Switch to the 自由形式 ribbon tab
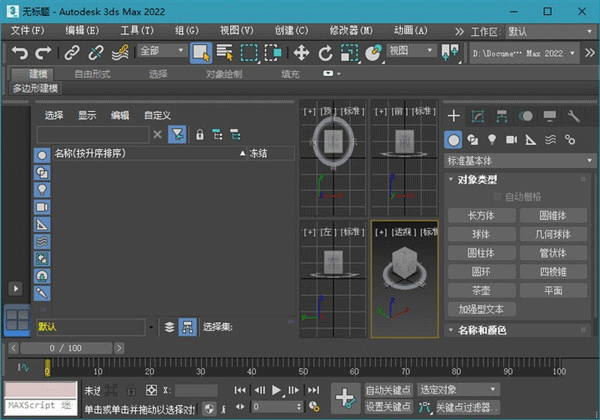 92,74
